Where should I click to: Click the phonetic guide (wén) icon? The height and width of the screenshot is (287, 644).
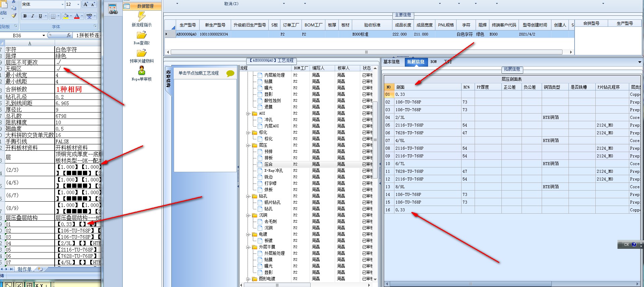[89, 16]
